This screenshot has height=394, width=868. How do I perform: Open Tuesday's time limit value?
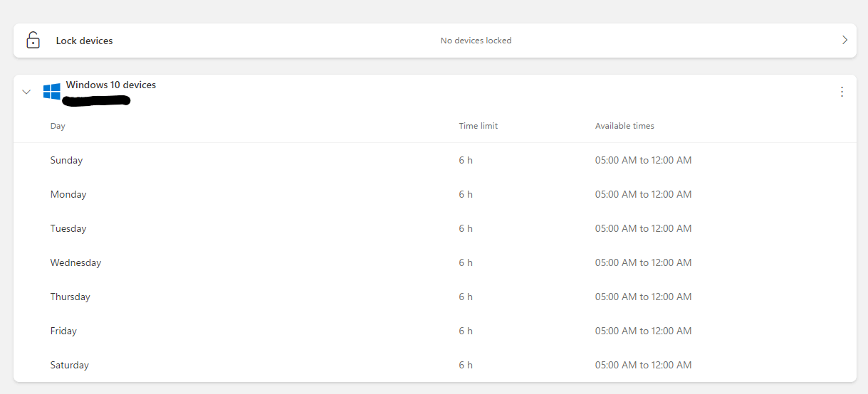(466, 228)
